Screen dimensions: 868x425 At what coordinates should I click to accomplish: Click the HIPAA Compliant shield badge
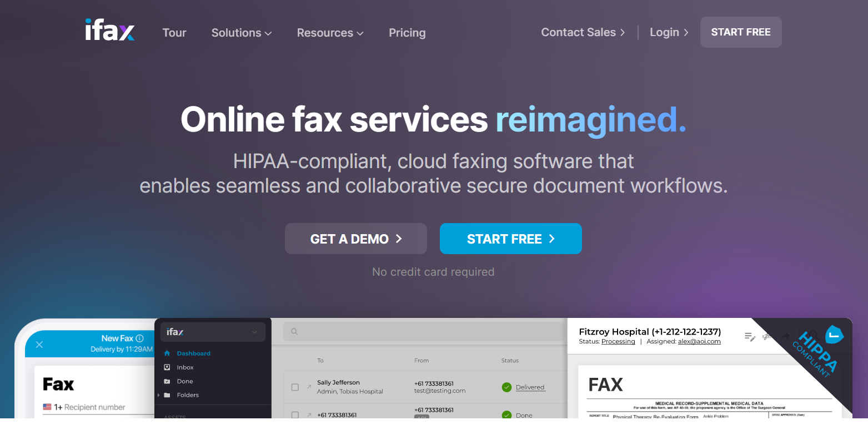[835, 335]
